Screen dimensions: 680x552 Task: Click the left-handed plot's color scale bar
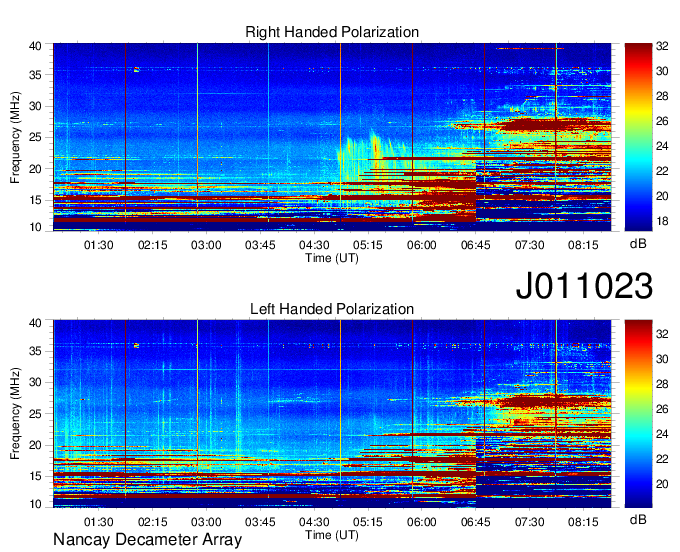[638, 414]
